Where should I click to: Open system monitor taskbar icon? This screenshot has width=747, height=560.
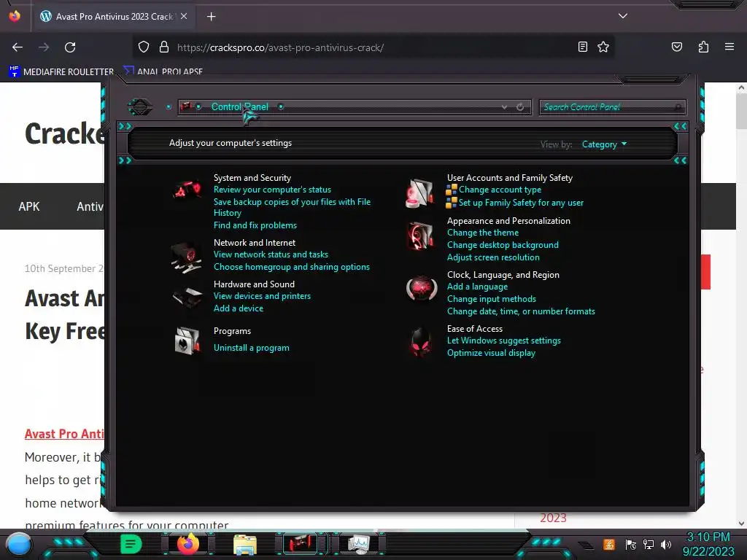358,544
